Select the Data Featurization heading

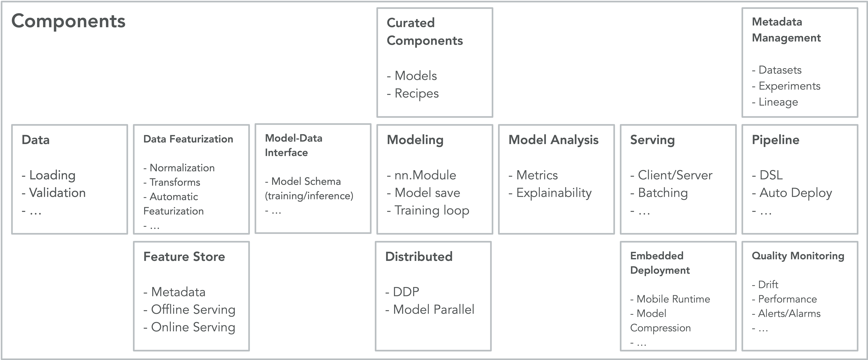pyautogui.click(x=188, y=139)
